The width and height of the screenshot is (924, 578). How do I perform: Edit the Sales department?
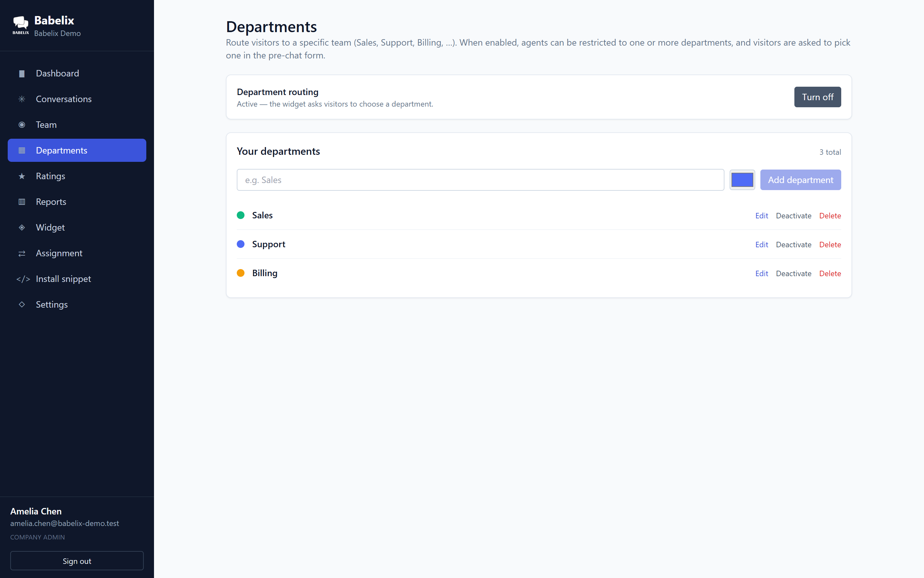coord(761,215)
